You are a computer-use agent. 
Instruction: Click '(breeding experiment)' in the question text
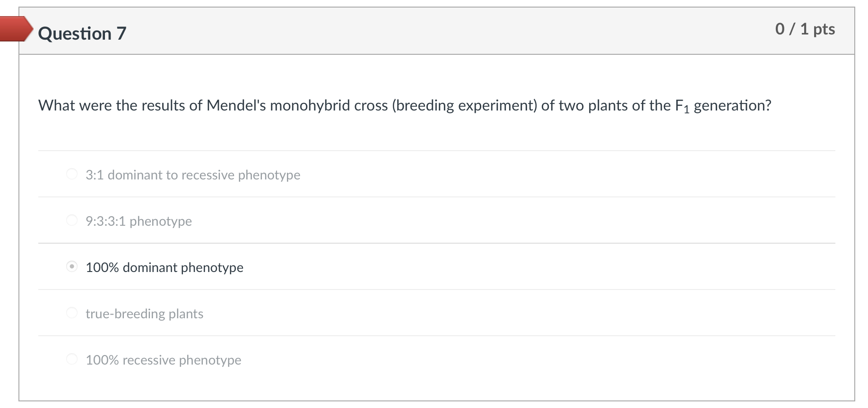point(464,105)
